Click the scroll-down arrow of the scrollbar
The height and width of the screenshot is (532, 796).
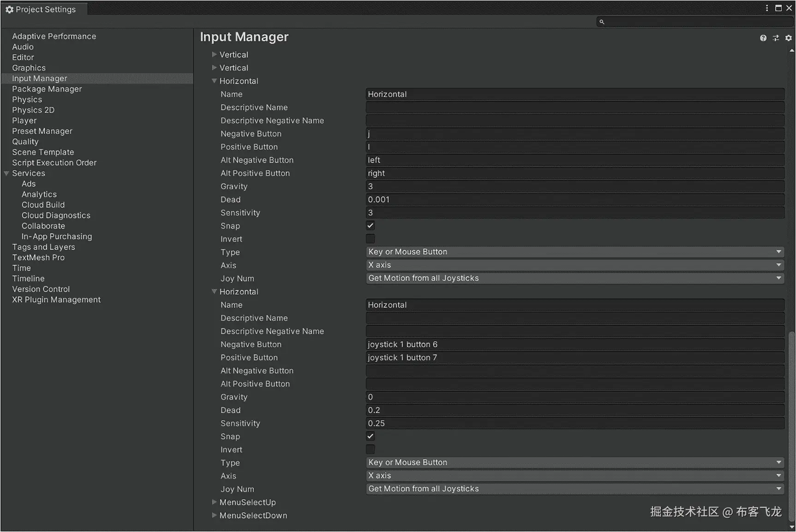[792, 527]
